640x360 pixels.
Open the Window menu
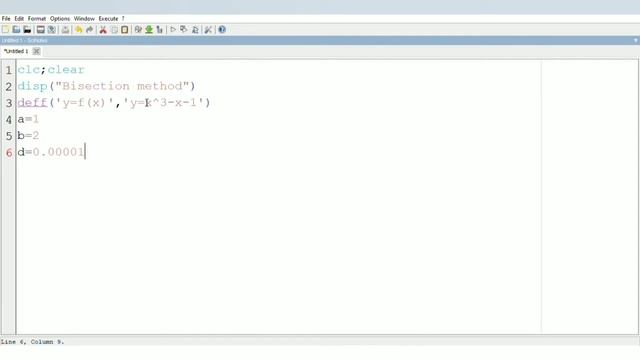84,19
